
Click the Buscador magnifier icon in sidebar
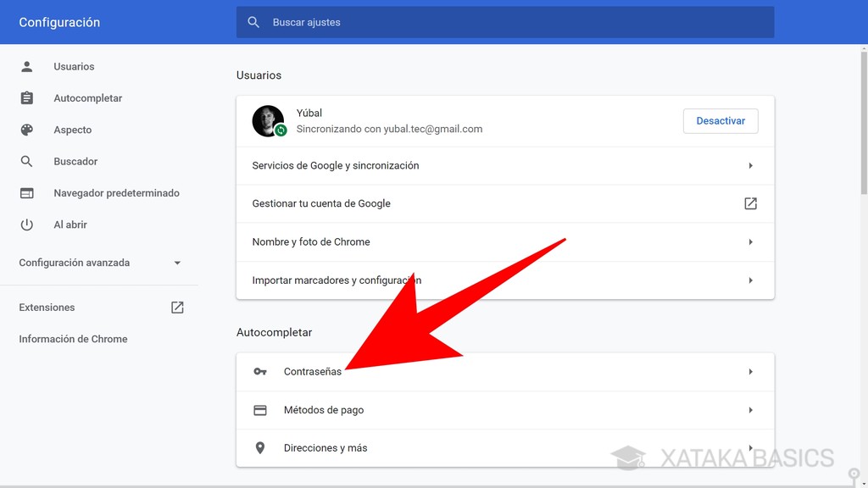(x=28, y=161)
